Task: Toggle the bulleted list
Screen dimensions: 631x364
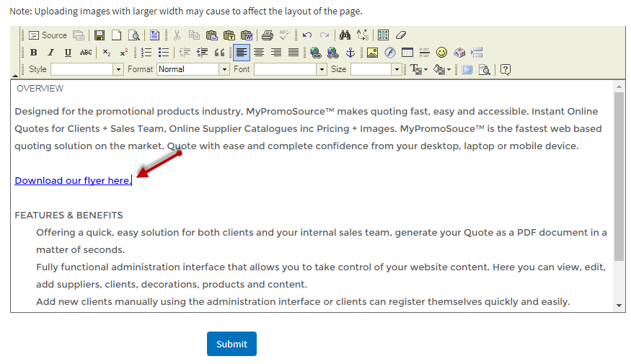Action: coord(164,53)
